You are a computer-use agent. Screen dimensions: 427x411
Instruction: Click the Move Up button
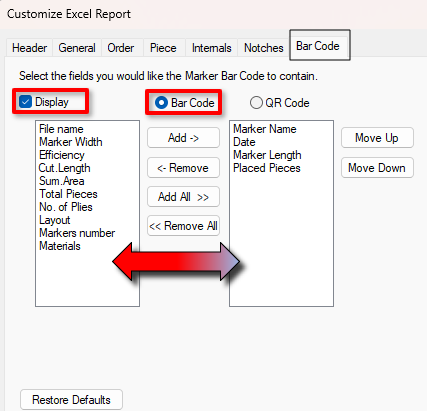(x=377, y=138)
